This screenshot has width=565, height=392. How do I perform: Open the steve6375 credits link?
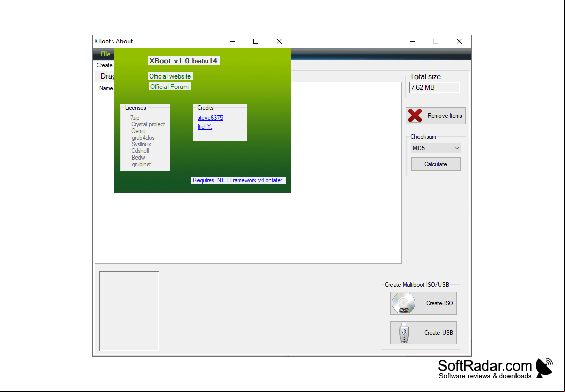[x=210, y=118]
